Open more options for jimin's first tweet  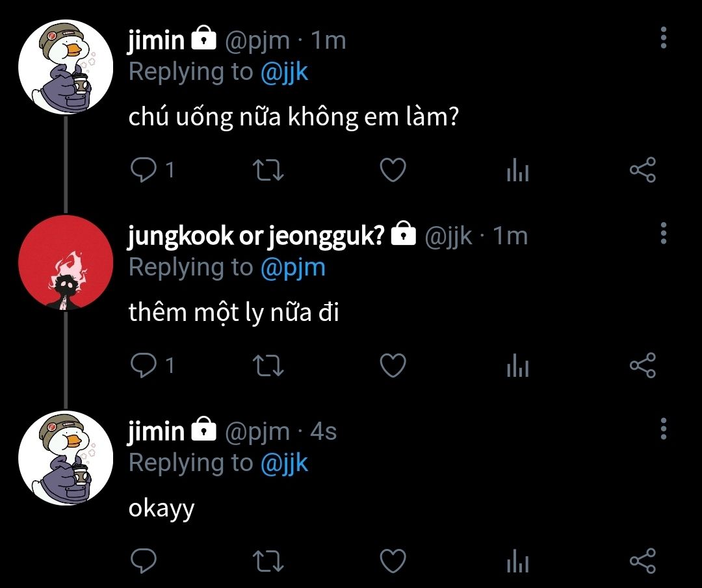click(664, 38)
